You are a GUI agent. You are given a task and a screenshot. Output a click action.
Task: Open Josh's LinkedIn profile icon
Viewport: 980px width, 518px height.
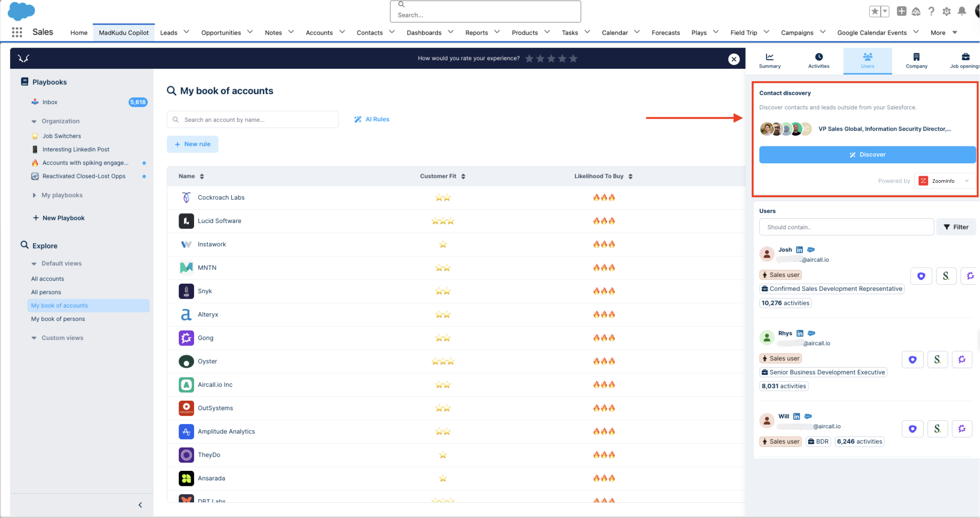(x=799, y=250)
